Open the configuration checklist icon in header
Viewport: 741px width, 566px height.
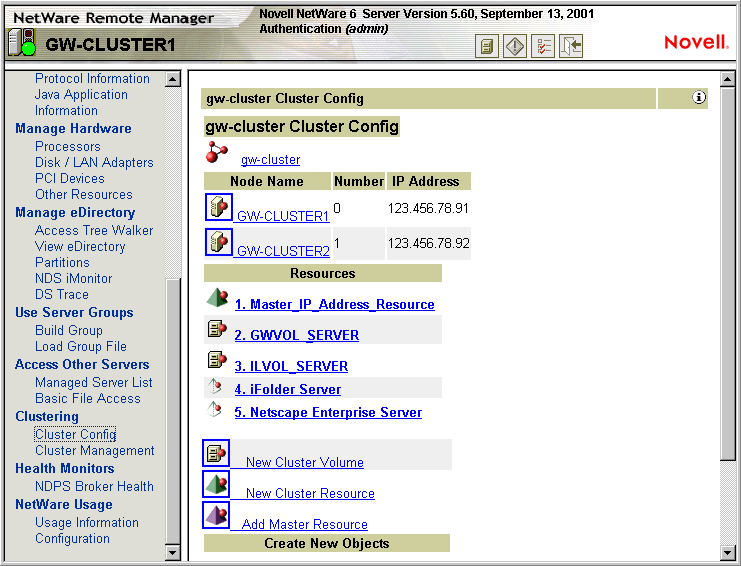coord(543,46)
